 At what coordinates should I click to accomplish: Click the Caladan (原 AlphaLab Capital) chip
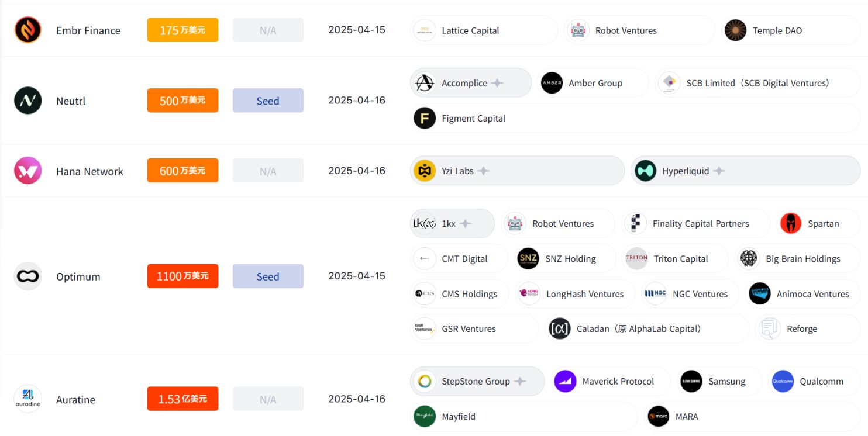pyautogui.click(x=646, y=328)
